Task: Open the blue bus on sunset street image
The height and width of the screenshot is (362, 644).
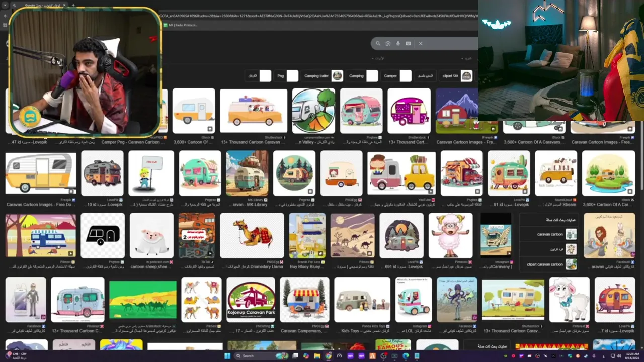Action: click(x=41, y=235)
